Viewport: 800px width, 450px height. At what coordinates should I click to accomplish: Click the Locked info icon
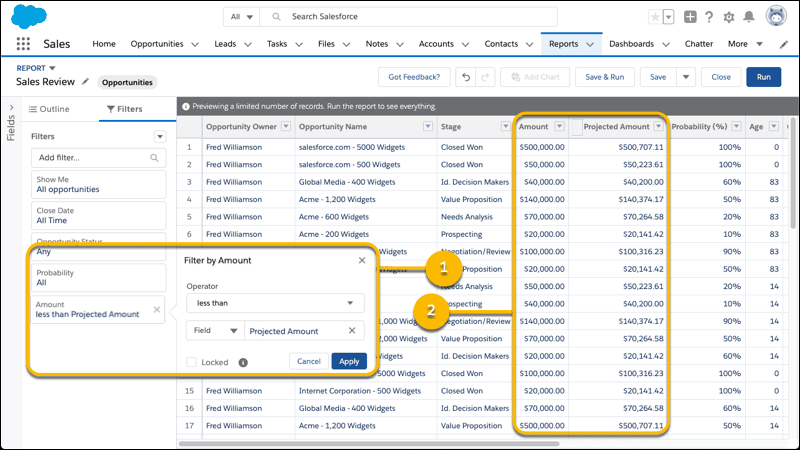[243, 362]
